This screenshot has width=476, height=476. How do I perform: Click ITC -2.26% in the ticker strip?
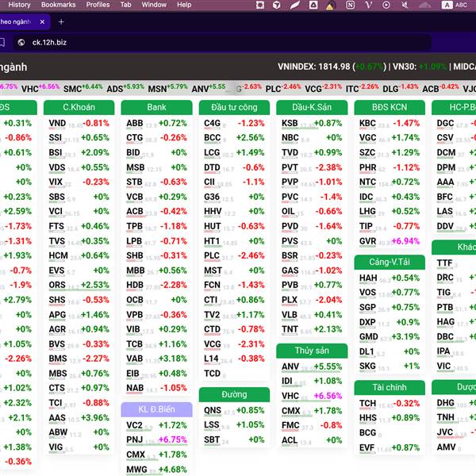pyautogui.click(x=363, y=88)
